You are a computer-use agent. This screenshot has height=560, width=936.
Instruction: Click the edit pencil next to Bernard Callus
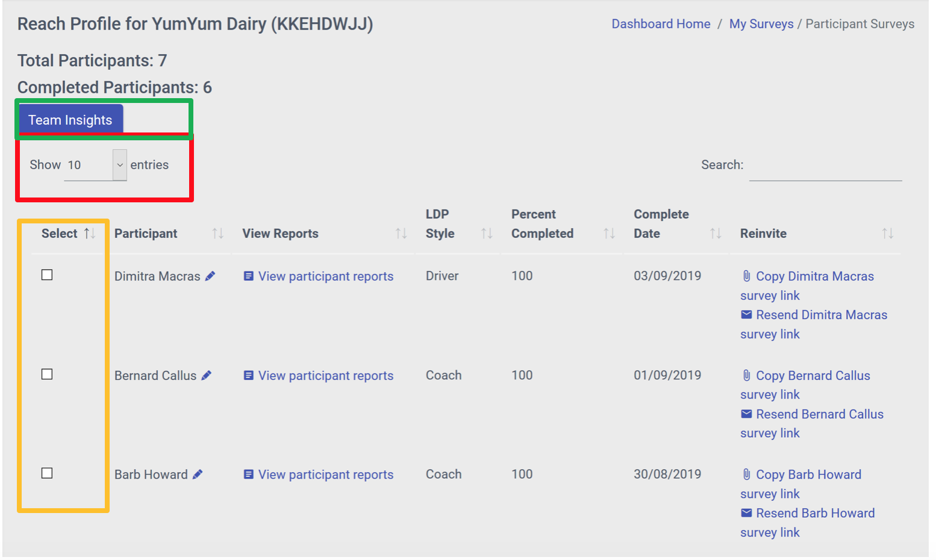click(x=207, y=375)
